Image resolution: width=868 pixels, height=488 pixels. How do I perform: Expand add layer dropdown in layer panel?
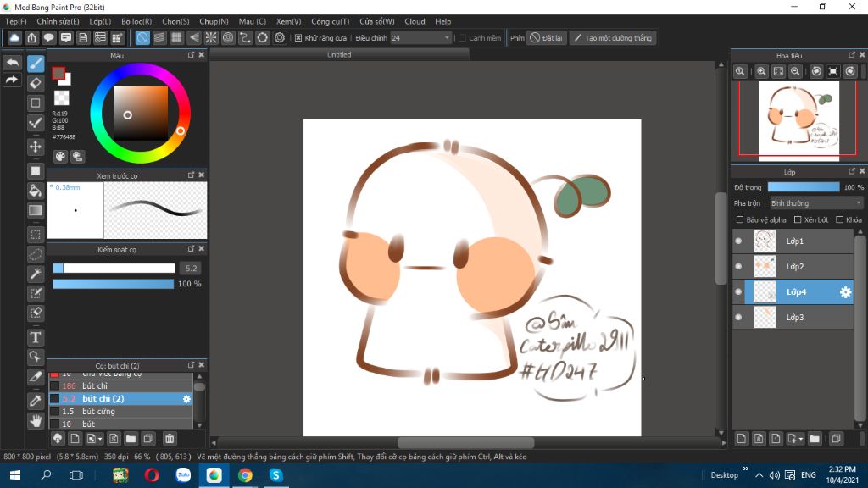point(801,440)
